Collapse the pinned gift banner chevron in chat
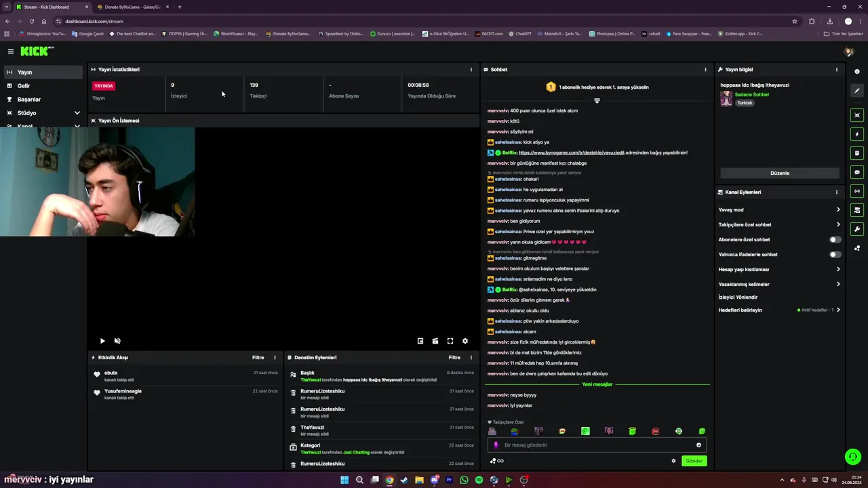The image size is (868, 488). coord(597,101)
